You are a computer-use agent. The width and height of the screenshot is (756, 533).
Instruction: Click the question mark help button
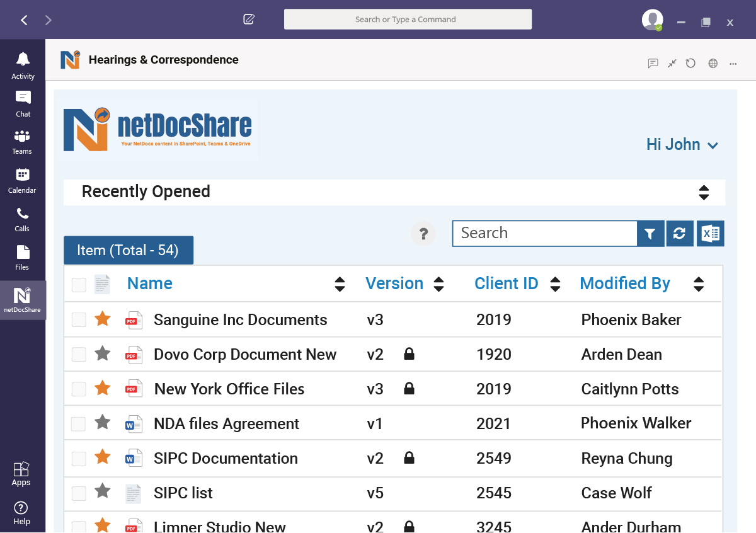(x=423, y=234)
